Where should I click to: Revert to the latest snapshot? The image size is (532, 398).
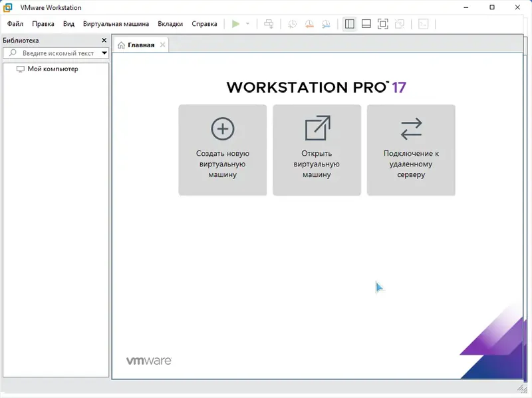[x=308, y=24]
